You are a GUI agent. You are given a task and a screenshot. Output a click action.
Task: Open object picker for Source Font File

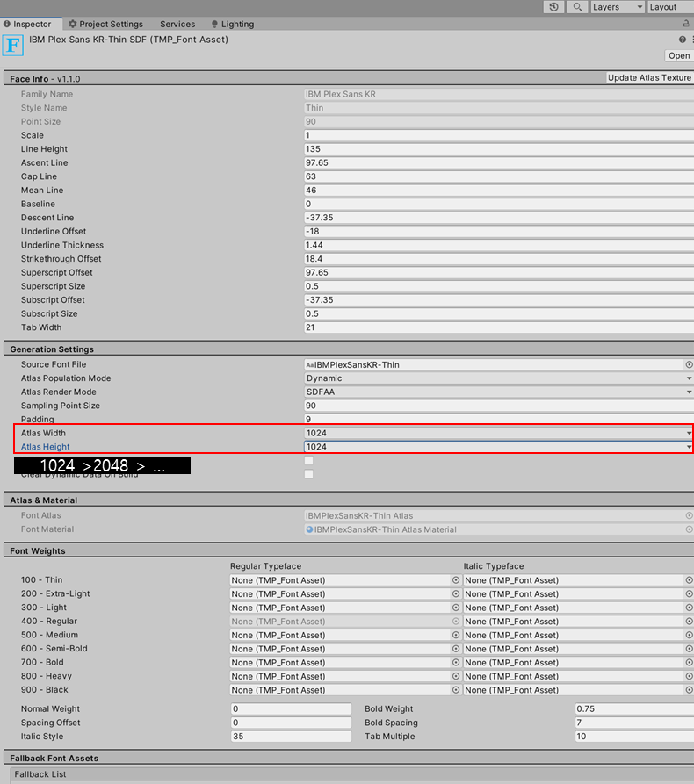click(x=689, y=364)
